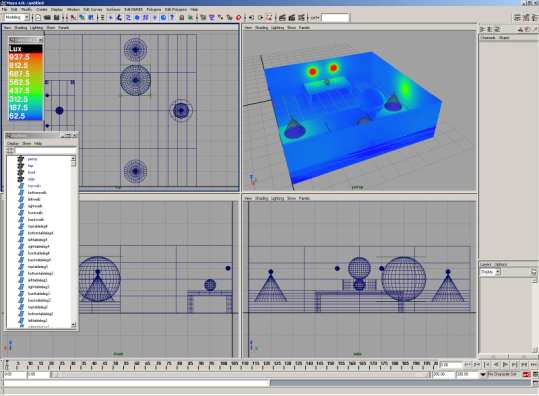Viewport: 539px width, 396px height.
Task: Open the render current frame clapperboard icon
Action: tap(283, 18)
